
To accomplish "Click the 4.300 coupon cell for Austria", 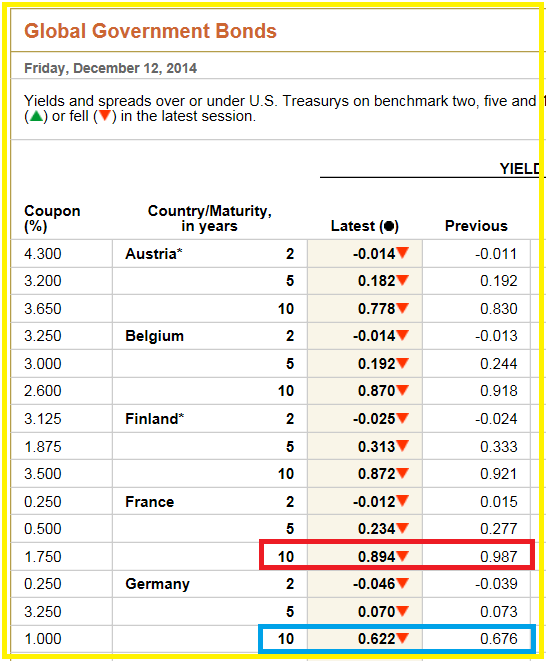I will click(43, 254).
